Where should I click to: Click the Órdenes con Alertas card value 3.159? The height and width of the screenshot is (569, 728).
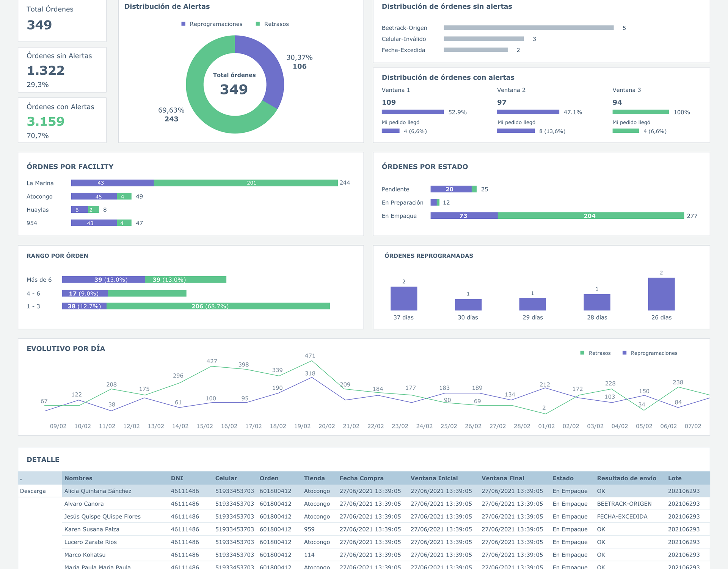click(45, 121)
